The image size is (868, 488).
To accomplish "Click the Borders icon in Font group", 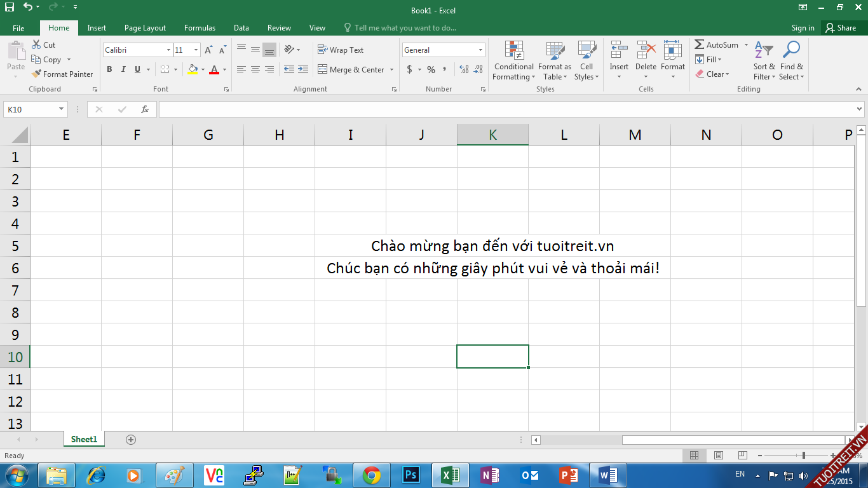I will click(165, 70).
